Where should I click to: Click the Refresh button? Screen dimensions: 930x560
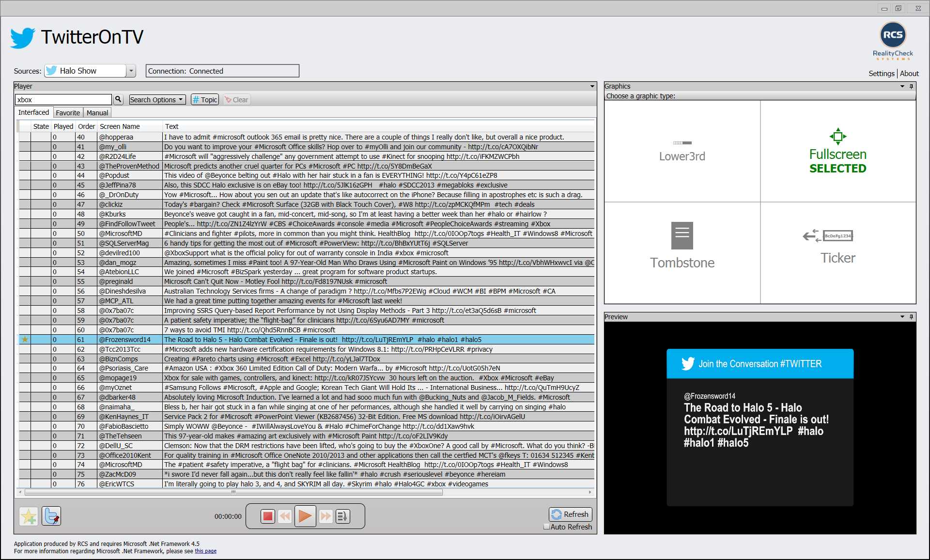tap(571, 514)
